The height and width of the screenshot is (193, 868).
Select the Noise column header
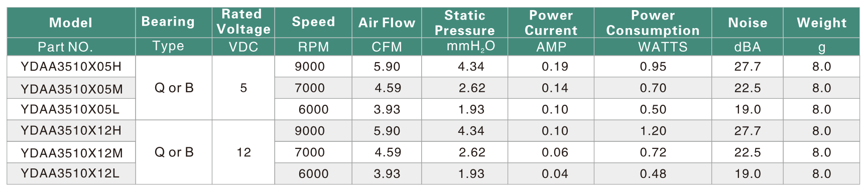click(748, 23)
